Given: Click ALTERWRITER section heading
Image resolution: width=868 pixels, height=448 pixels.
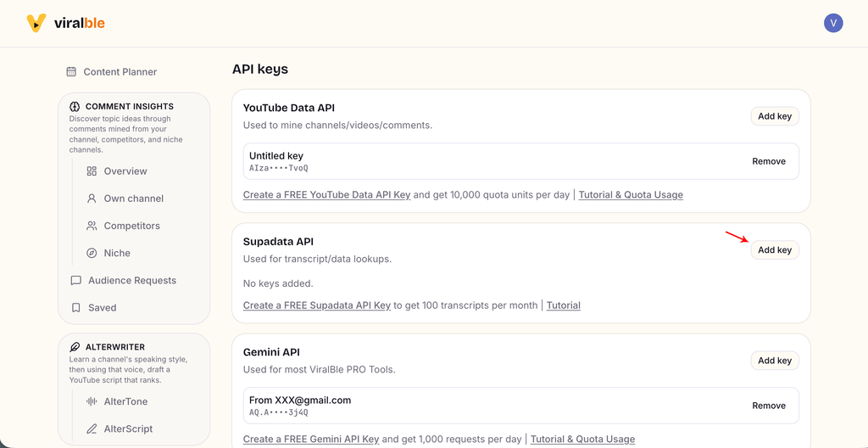Looking at the screenshot, I should coord(115,347).
